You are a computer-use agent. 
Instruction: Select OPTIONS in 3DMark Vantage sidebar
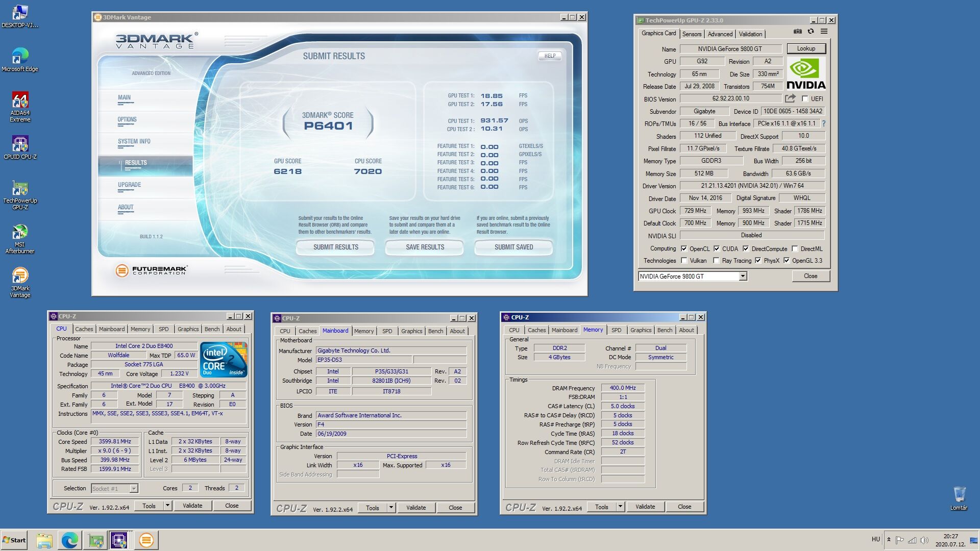145,121
